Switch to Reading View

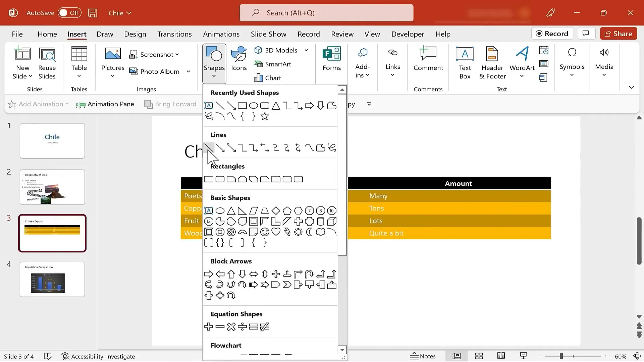pyautogui.click(x=501, y=356)
